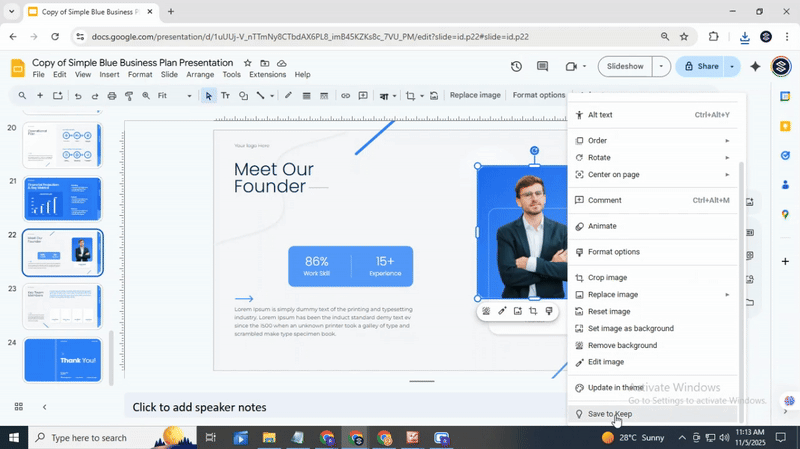This screenshot has height=449, width=800.
Task: Click crop icon in floating image toolbar
Action: pyautogui.click(x=533, y=311)
